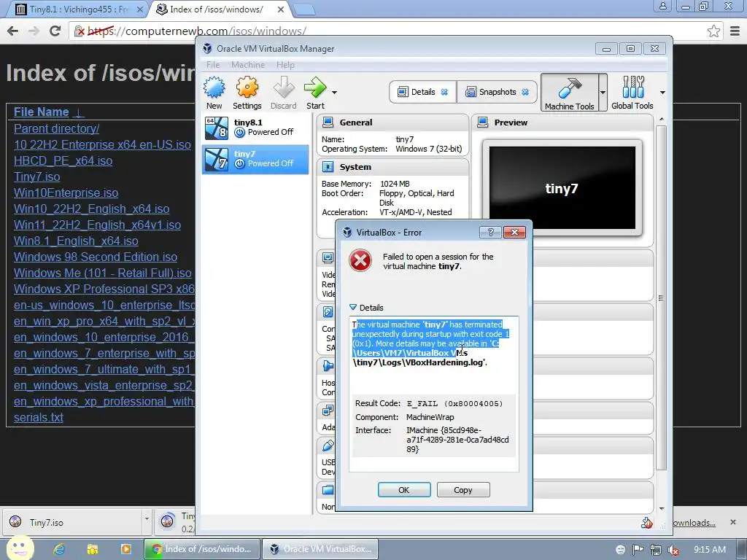747x560 pixels.
Task: Bookmark page with star icon
Action: pyautogui.click(x=713, y=31)
